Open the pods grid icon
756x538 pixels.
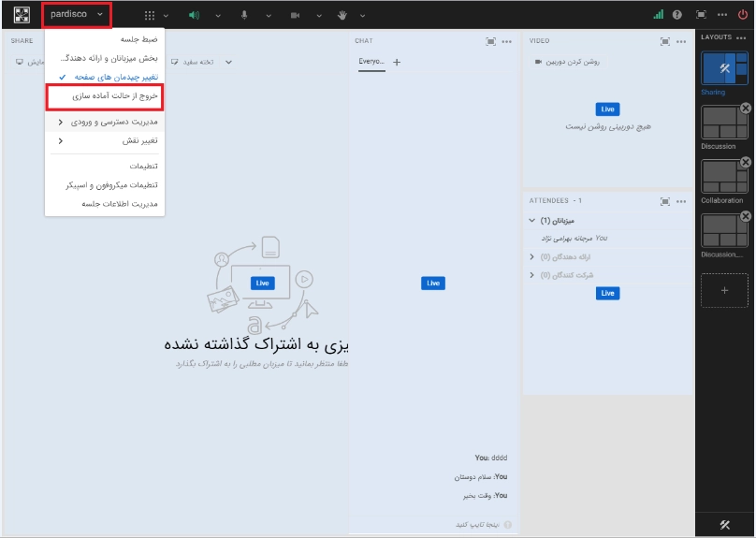click(150, 15)
